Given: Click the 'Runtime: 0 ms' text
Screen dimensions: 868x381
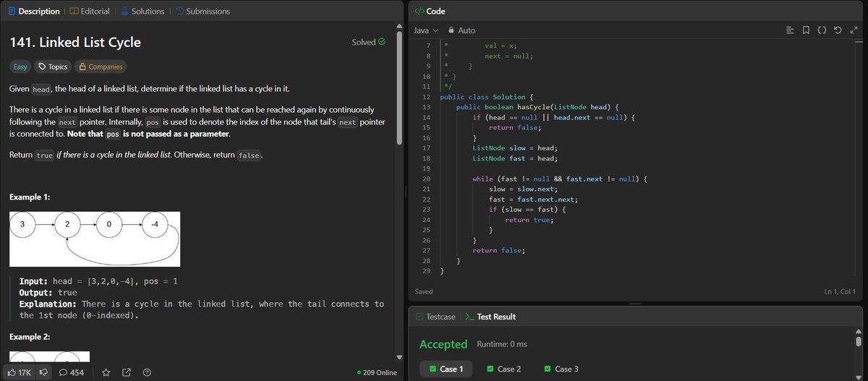Looking at the screenshot, I should click(x=502, y=344).
